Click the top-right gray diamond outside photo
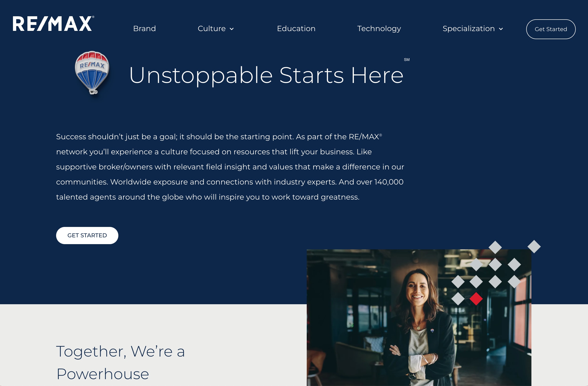Viewport: 588px width, 386px height. tap(534, 246)
